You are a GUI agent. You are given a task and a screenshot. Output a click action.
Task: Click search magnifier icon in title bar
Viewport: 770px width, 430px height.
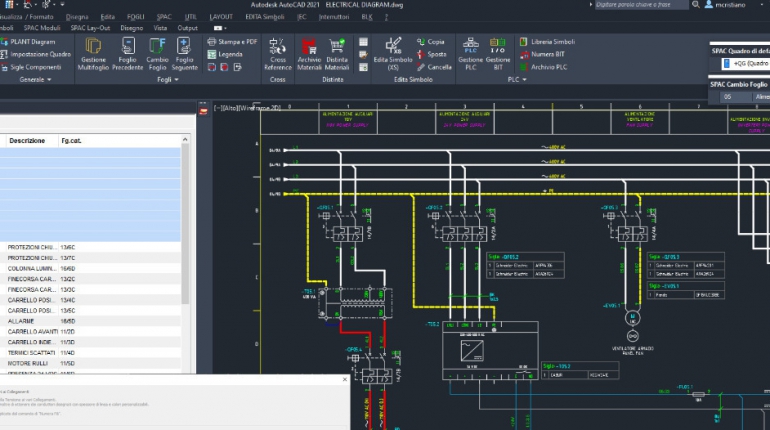tap(696, 4)
